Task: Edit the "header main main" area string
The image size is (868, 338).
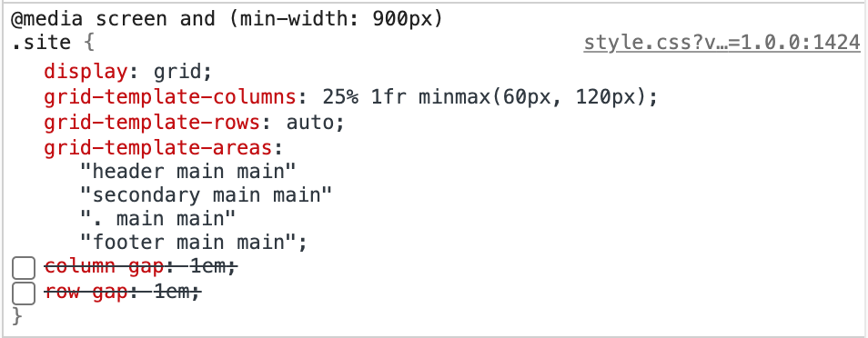Action: point(188,172)
